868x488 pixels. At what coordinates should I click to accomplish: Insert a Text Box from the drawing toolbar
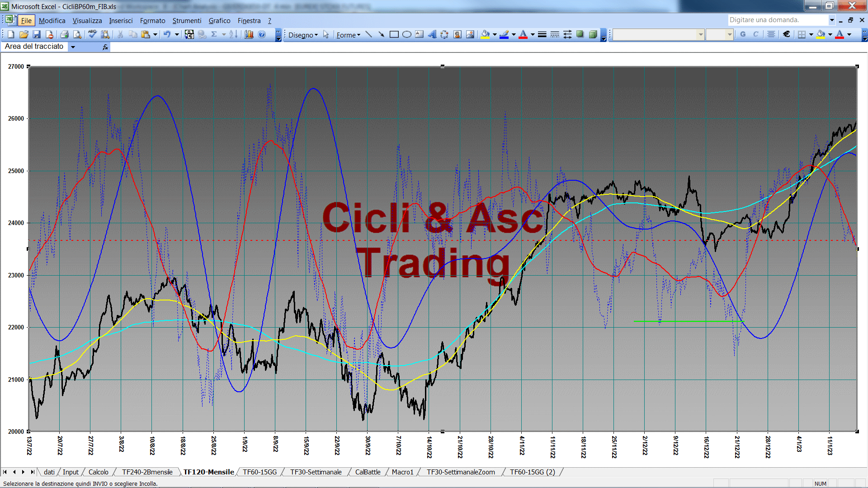click(x=419, y=34)
